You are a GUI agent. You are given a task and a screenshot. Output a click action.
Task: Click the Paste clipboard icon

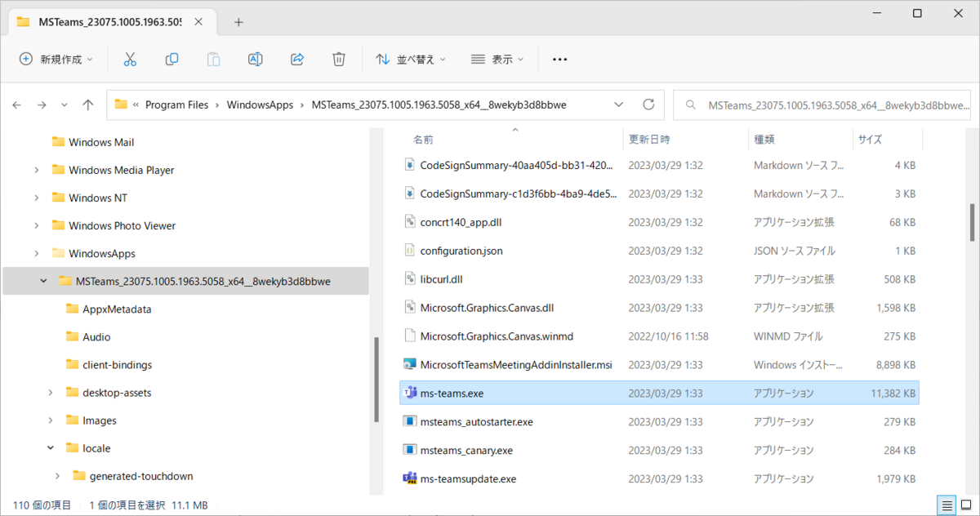click(x=213, y=59)
